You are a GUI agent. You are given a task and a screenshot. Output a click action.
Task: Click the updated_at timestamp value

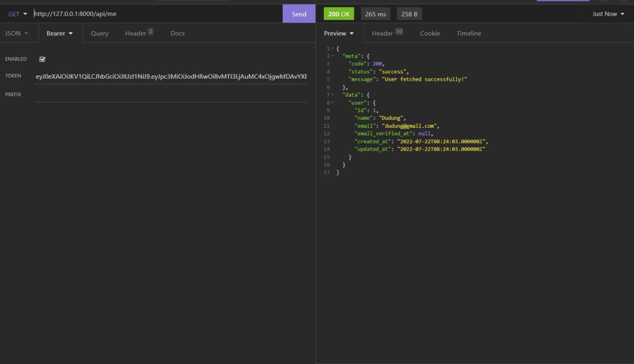point(441,150)
